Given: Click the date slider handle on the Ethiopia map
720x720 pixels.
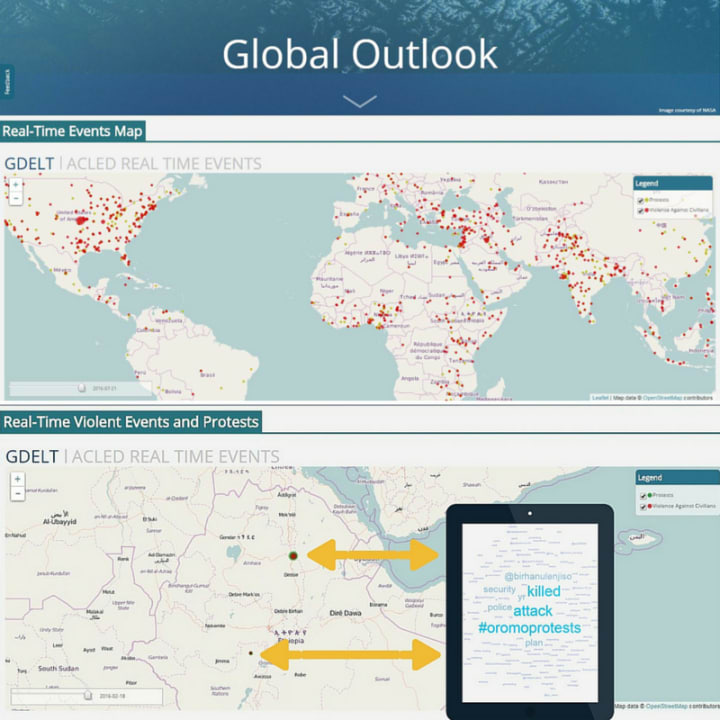Looking at the screenshot, I should point(88,696).
